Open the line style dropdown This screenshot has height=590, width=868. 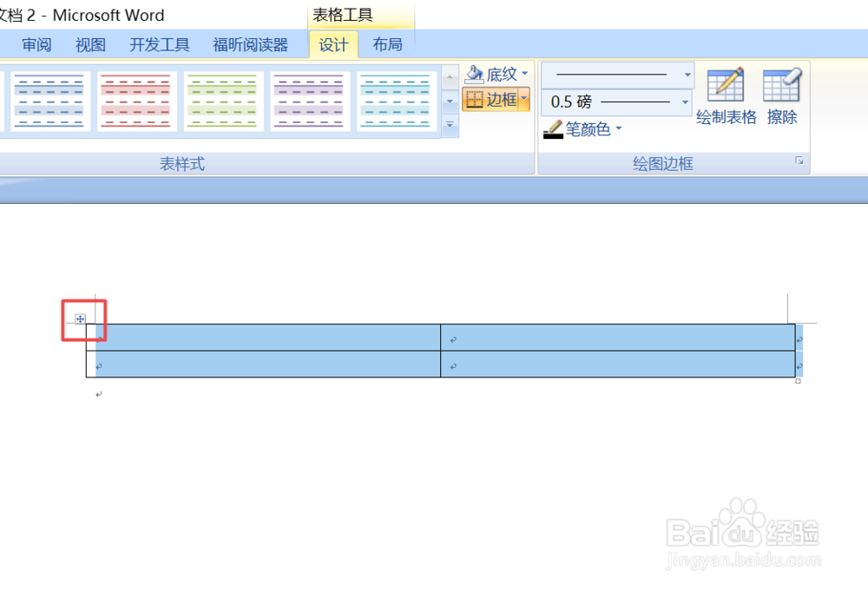[687, 75]
